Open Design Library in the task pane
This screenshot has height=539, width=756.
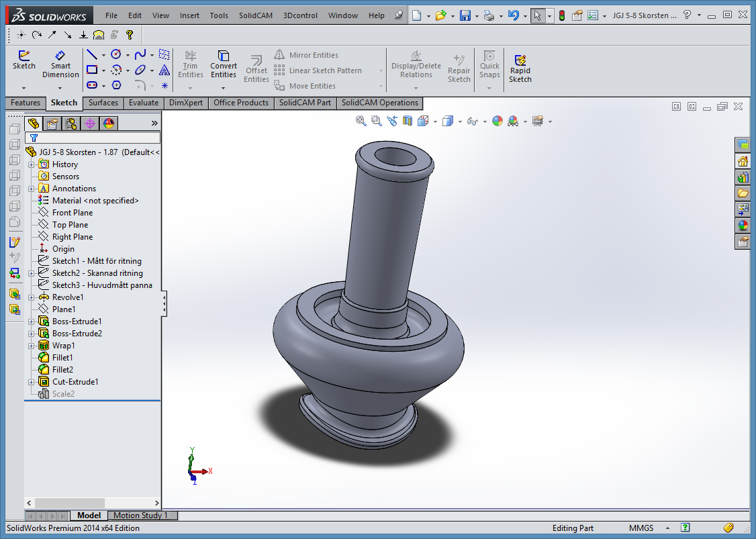(x=743, y=177)
